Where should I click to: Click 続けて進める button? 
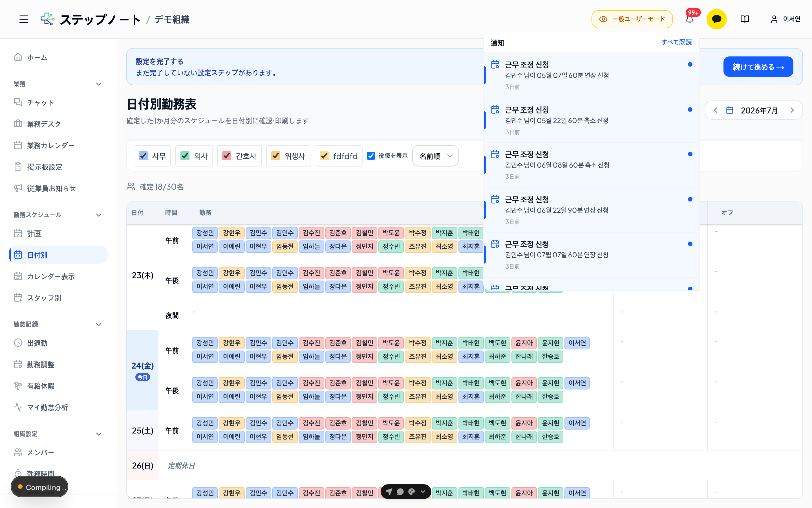point(758,67)
